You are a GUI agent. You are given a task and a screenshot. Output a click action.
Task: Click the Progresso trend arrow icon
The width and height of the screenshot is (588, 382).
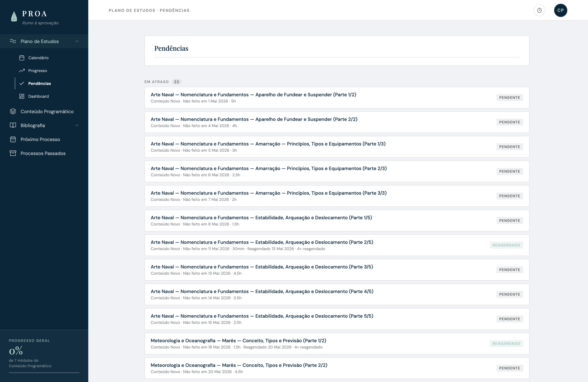pyautogui.click(x=22, y=71)
